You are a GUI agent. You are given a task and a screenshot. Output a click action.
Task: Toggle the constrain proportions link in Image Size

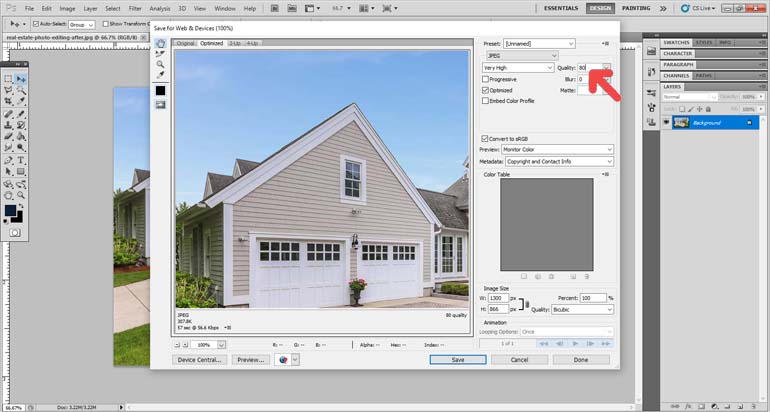click(523, 304)
